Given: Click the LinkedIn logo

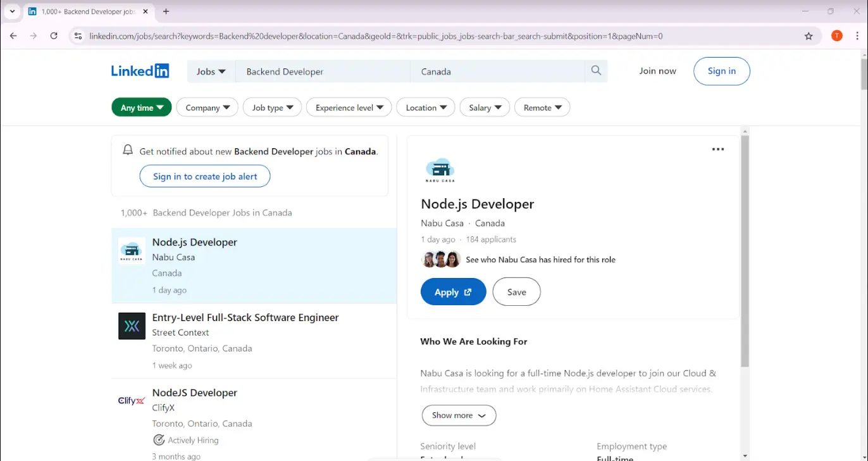Looking at the screenshot, I should tap(139, 70).
